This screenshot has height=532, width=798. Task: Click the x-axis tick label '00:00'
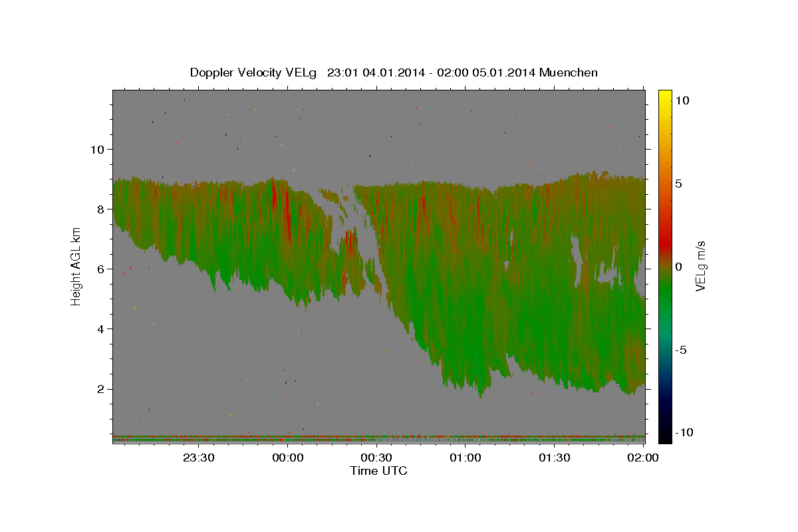click(288, 458)
